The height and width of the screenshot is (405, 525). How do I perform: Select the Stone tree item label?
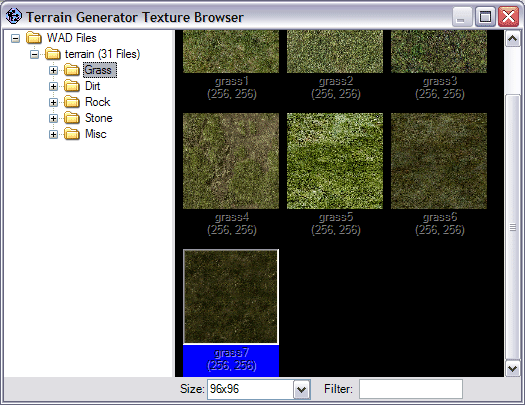pos(99,118)
